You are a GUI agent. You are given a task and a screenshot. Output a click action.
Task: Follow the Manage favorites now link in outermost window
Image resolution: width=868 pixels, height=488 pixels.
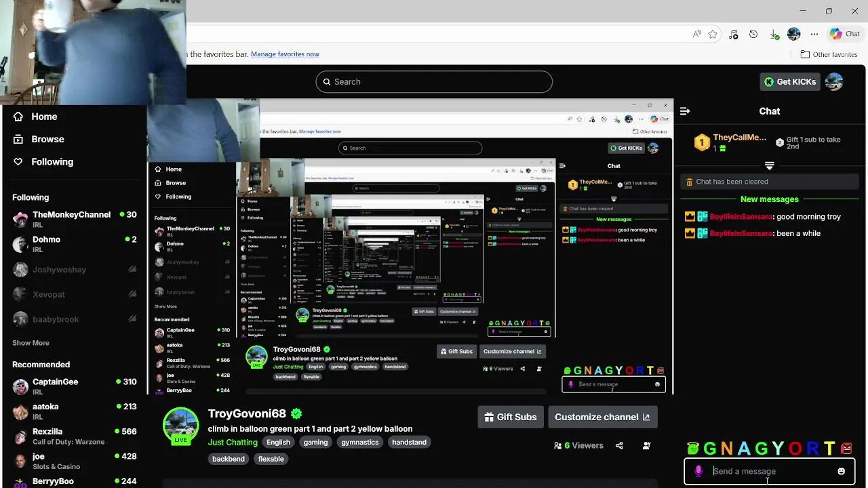click(285, 54)
